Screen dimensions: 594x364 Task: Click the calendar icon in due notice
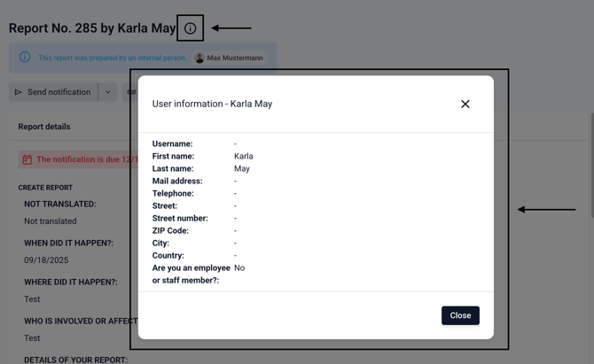click(27, 159)
